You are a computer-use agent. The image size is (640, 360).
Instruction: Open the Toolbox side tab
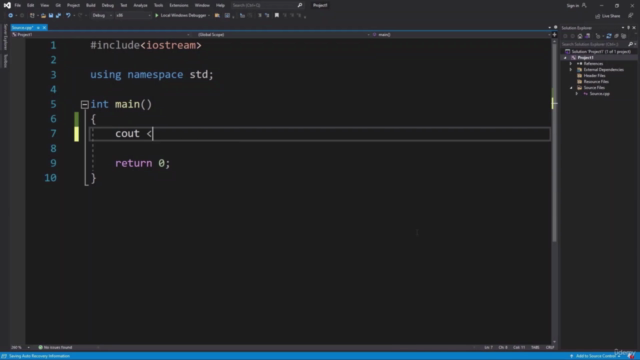click(5, 61)
